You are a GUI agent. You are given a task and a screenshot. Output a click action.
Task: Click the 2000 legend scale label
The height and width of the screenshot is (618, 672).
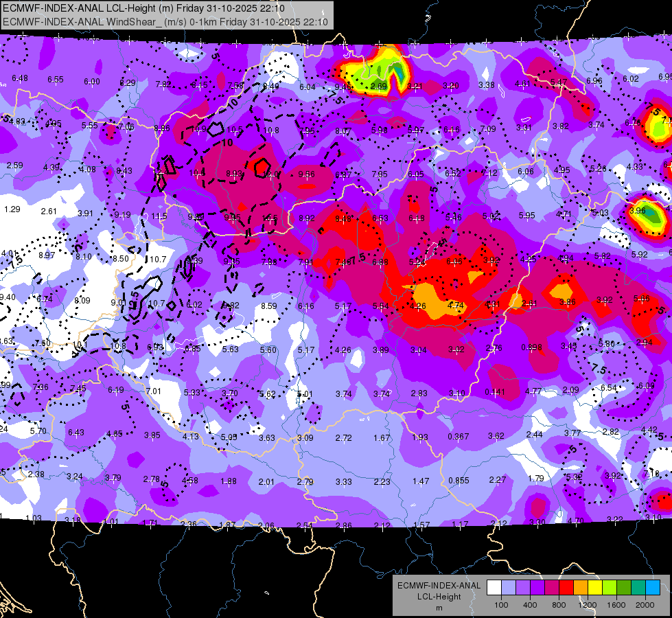click(645, 605)
